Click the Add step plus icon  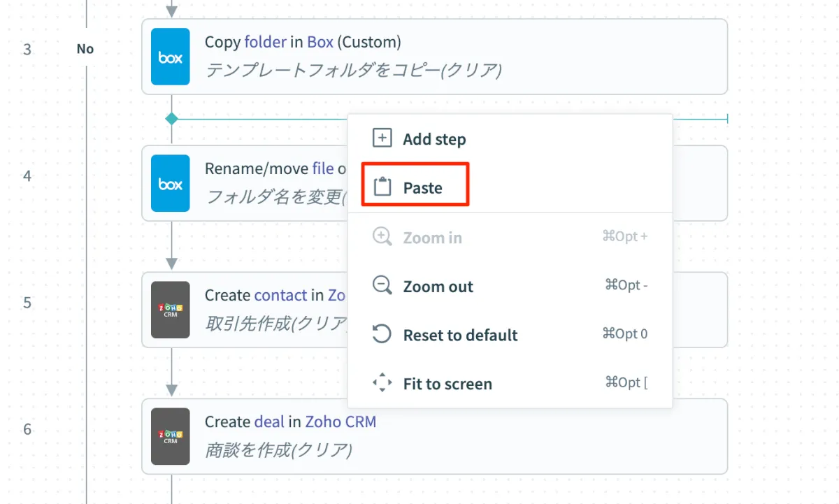[x=382, y=138]
